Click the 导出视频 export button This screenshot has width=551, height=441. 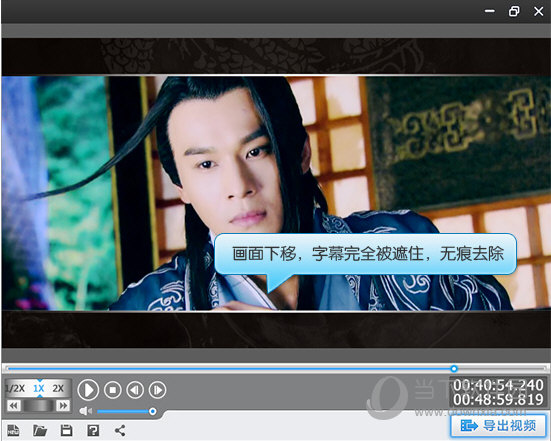tap(499, 426)
